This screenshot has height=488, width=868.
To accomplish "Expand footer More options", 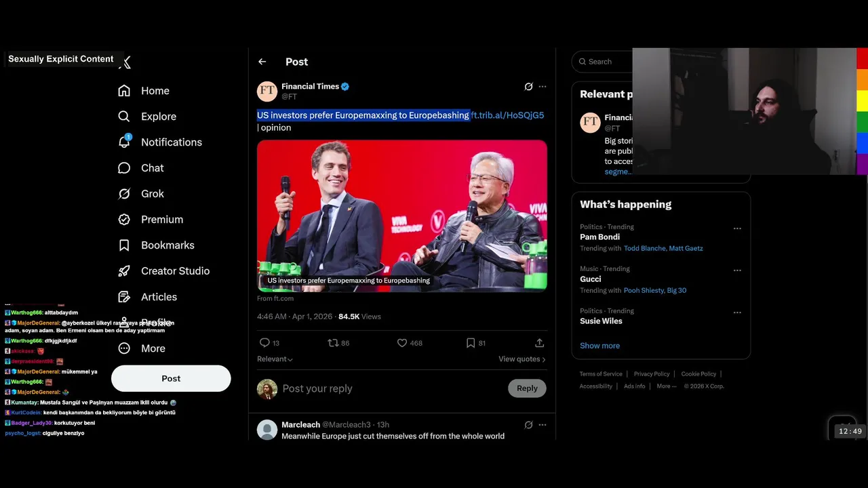I will pyautogui.click(x=666, y=386).
